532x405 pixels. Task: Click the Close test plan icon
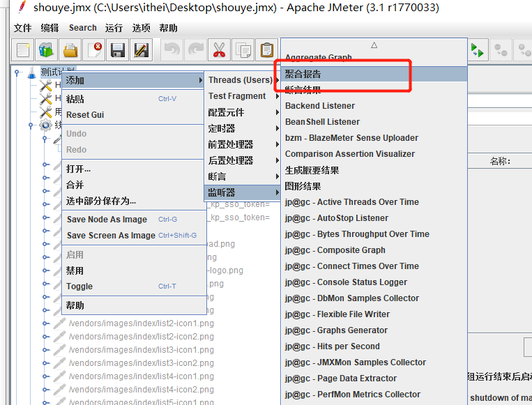coord(94,50)
